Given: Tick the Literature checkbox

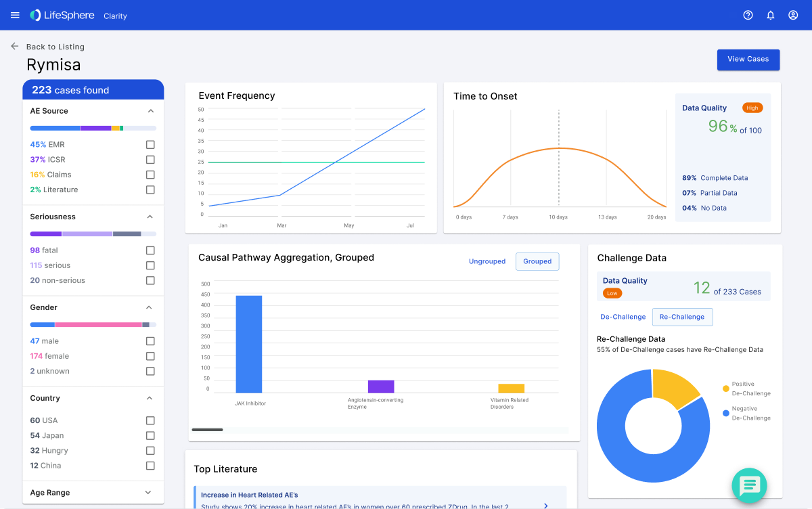Looking at the screenshot, I should pos(150,190).
